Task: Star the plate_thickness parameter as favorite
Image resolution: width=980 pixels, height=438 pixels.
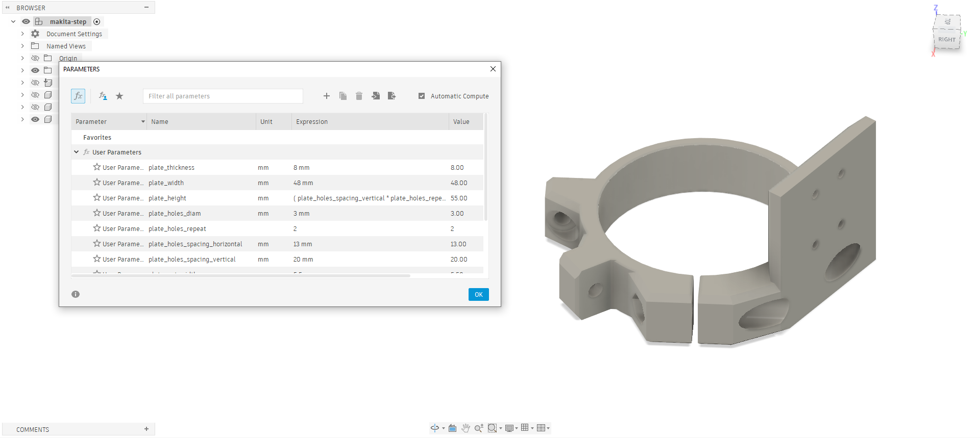Action: pyautogui.click(x=96, y=167)
